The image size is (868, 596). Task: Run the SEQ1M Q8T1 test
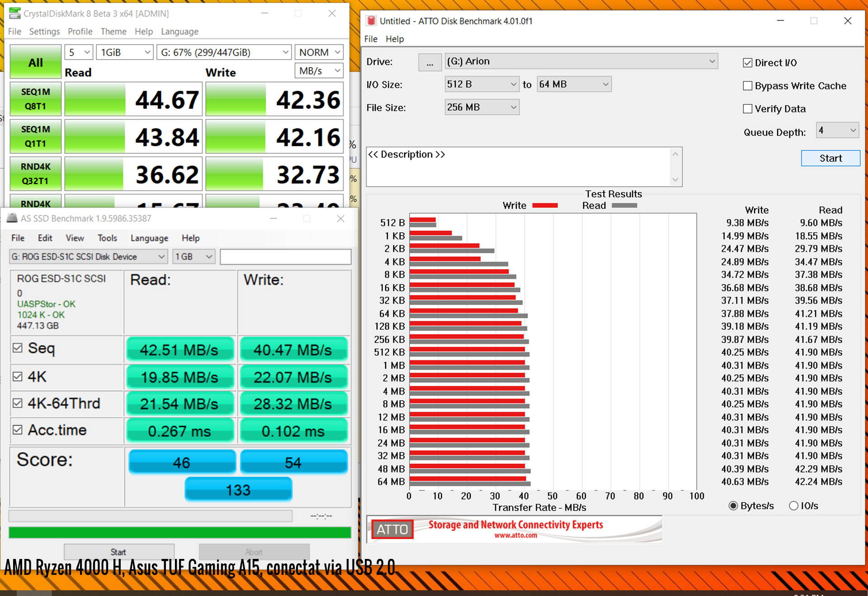click(x=36, y=99)
